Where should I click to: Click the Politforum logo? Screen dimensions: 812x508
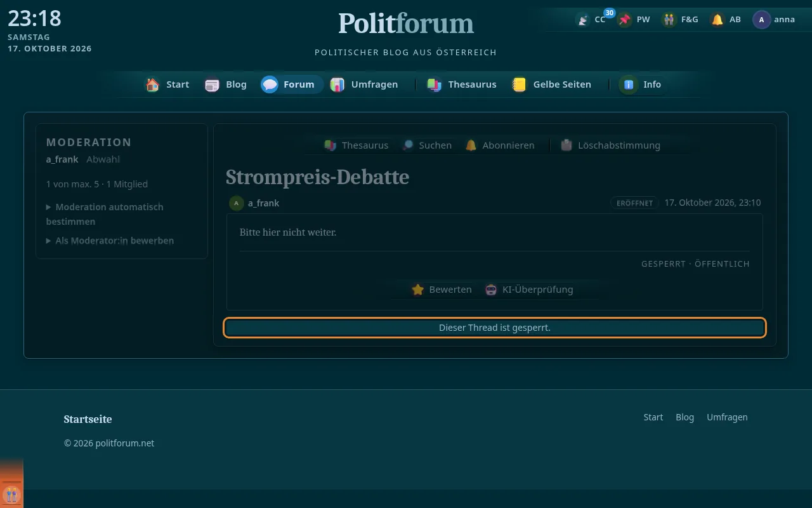(x=406, y=23)
